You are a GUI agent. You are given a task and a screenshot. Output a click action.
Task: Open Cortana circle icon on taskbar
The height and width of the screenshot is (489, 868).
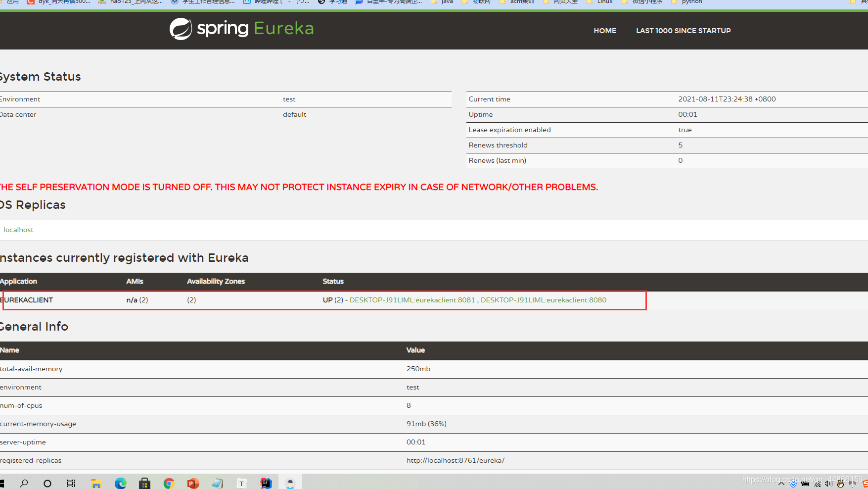[x=47, y=483]
